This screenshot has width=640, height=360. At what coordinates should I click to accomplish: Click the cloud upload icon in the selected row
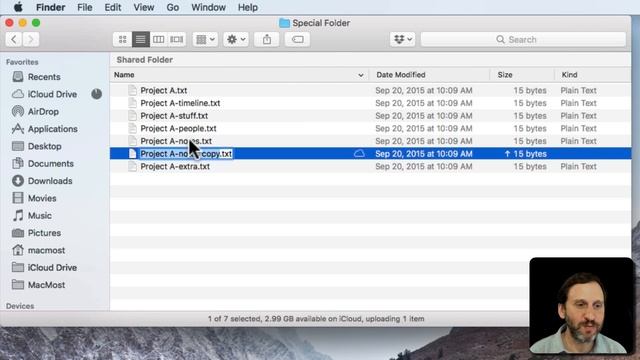(359, 154)
